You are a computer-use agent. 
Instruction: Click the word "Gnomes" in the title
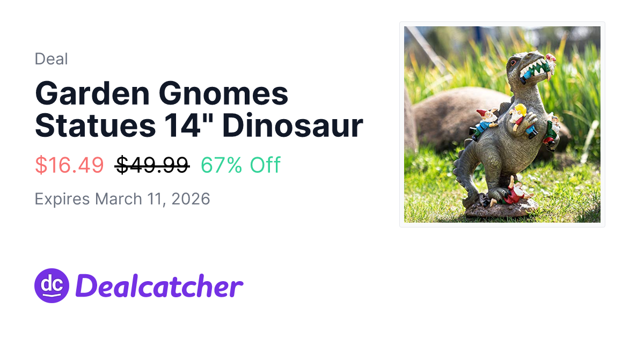point(223,93)
